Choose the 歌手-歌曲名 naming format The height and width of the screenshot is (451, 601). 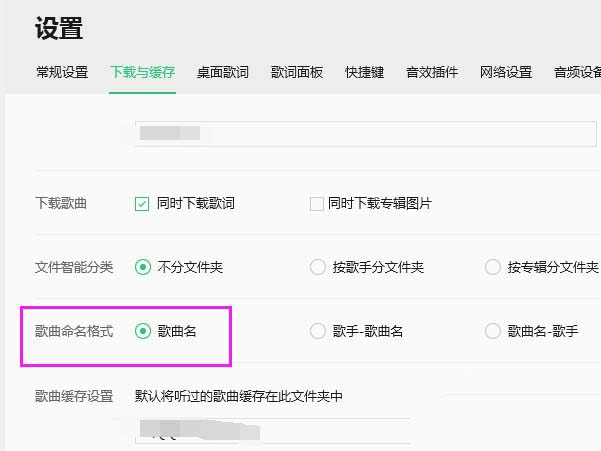(318, 330)
